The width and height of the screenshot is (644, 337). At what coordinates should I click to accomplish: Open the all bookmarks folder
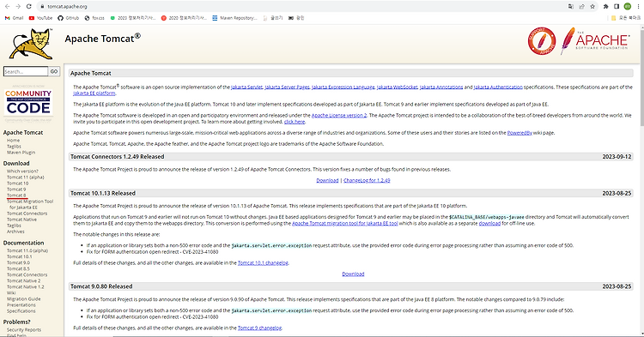pos(625,18)
